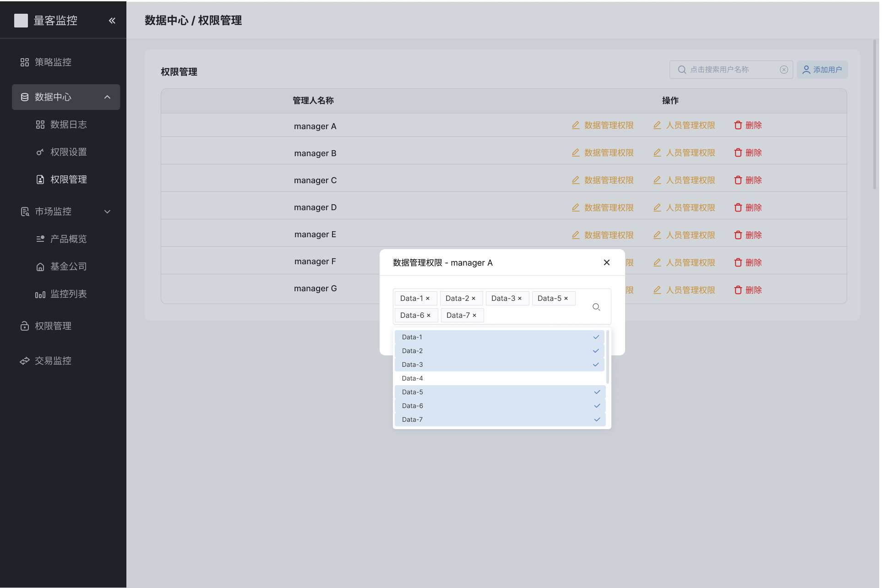Check the unselected Data-4 option
882x588 pixels.
point(499,378)
